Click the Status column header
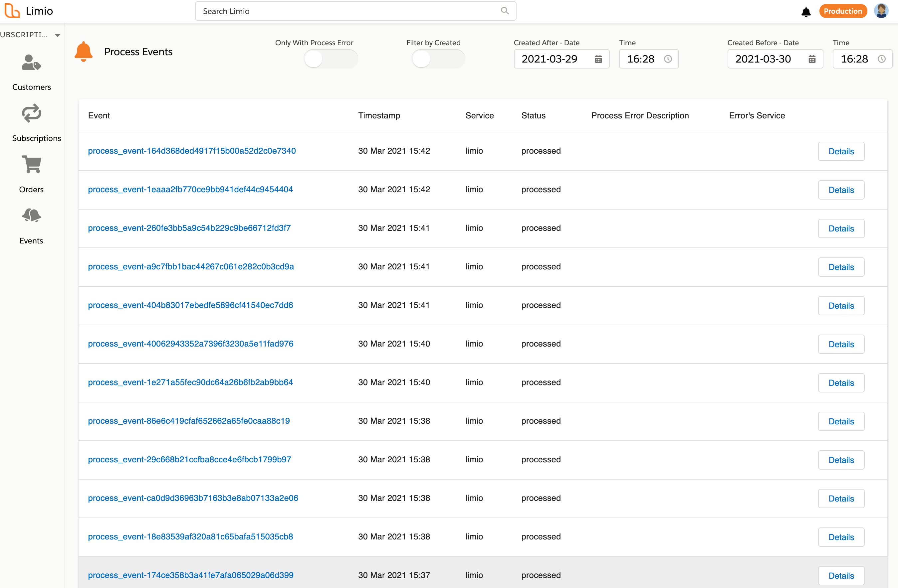Viewport: 898px width, 588px height. (533, 115)
